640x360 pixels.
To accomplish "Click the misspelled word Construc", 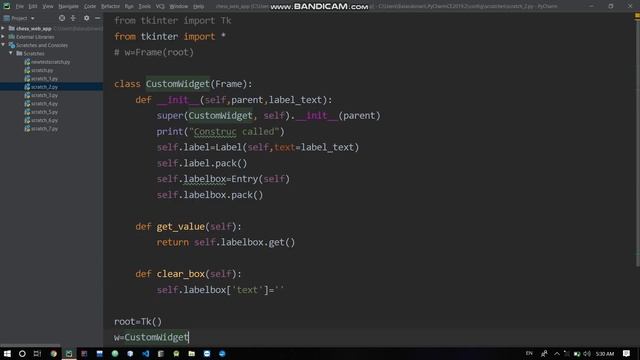I will (215, 132).
